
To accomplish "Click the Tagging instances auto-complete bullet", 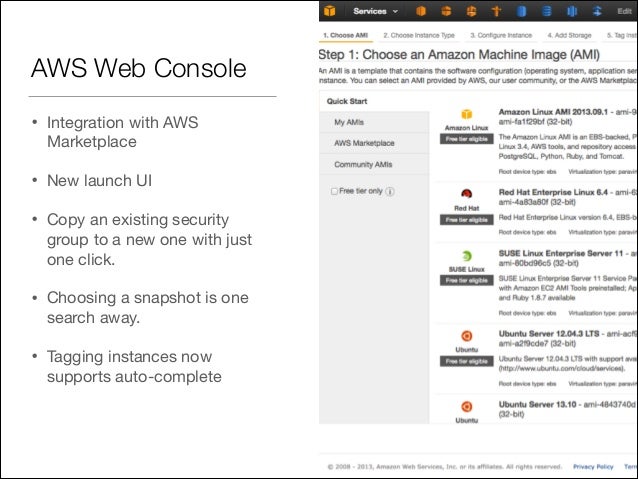I will click(134, 367).
